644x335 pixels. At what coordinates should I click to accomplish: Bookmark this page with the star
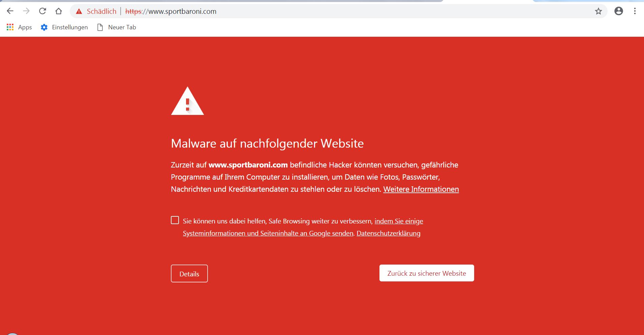[599, 11]
